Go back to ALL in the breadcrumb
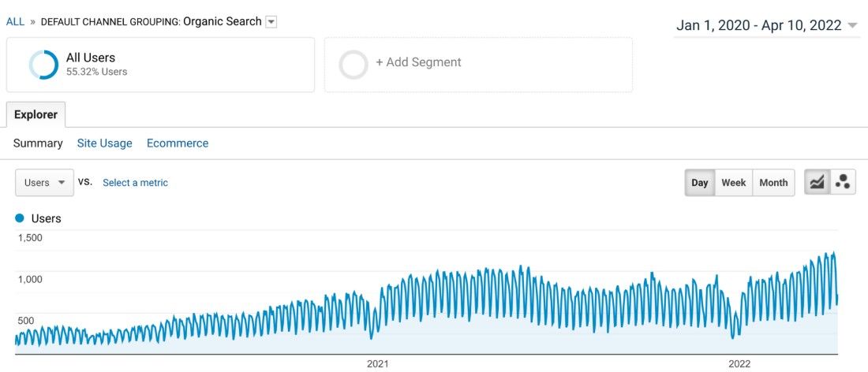 [x=15, y=22]
